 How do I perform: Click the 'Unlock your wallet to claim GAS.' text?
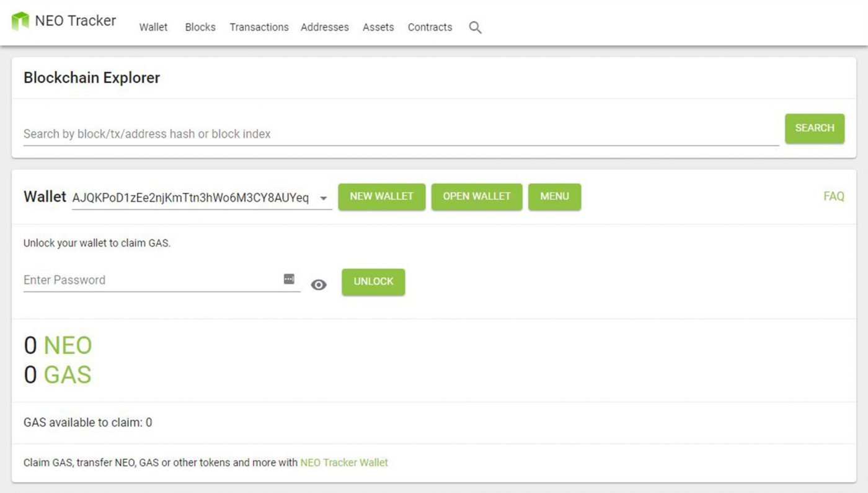point(97,243)
